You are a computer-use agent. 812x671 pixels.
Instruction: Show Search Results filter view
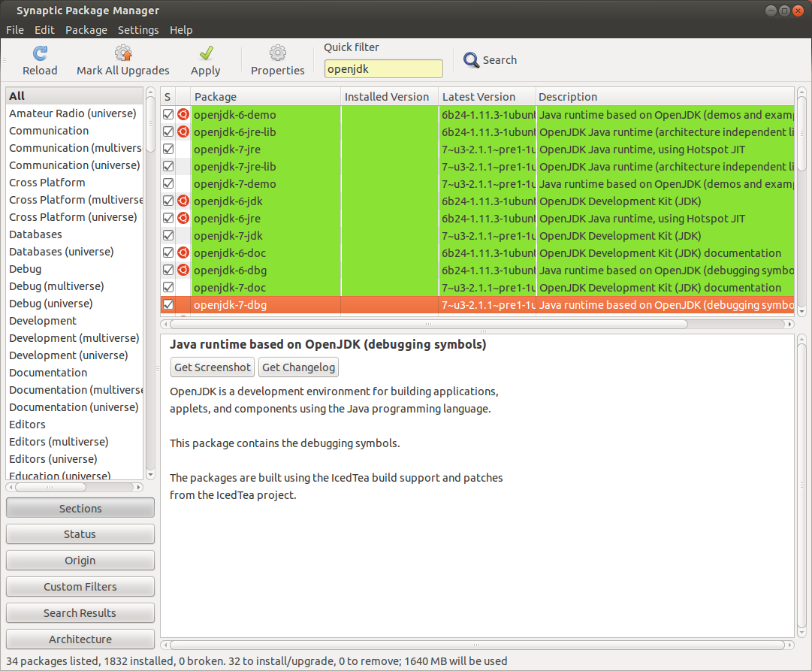(x=80, y=613)
